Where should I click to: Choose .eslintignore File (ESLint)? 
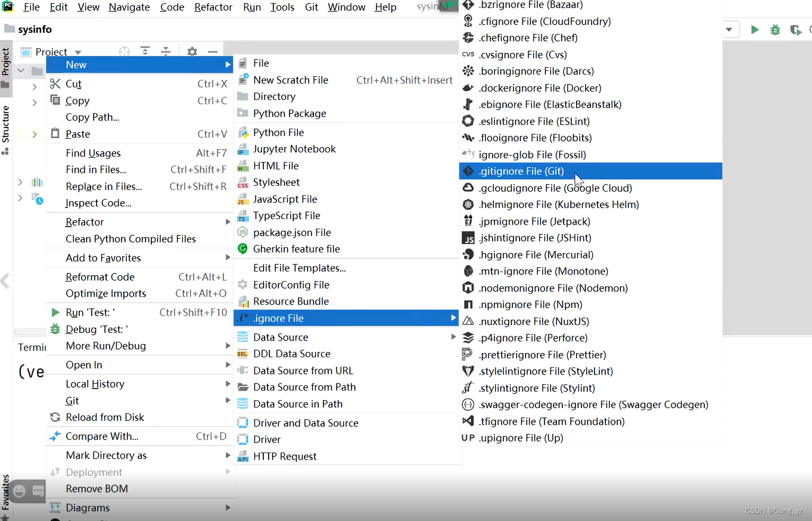590,121
